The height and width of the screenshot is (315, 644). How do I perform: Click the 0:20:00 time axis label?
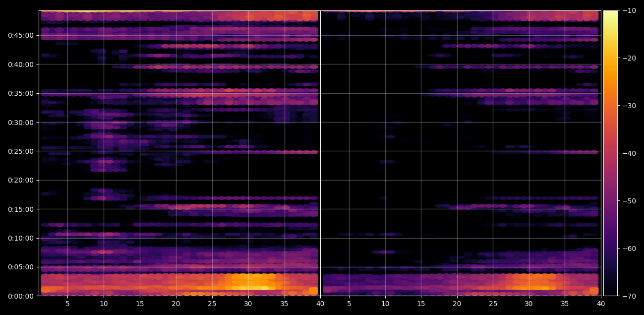coord(21,180)
